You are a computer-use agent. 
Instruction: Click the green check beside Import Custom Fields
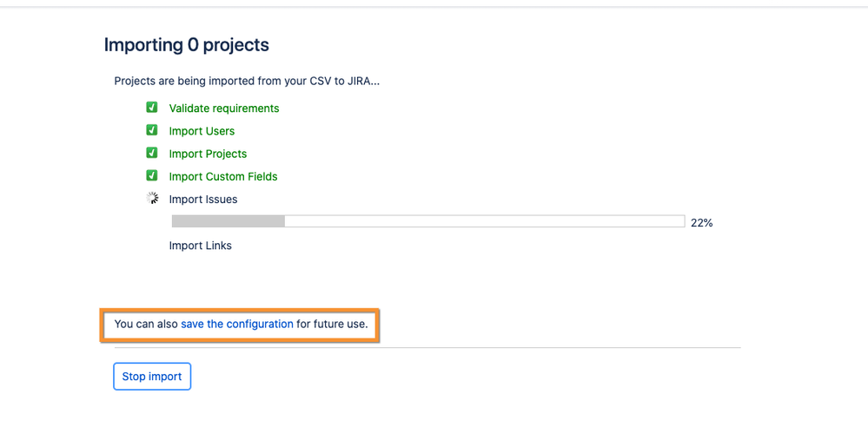152,175
